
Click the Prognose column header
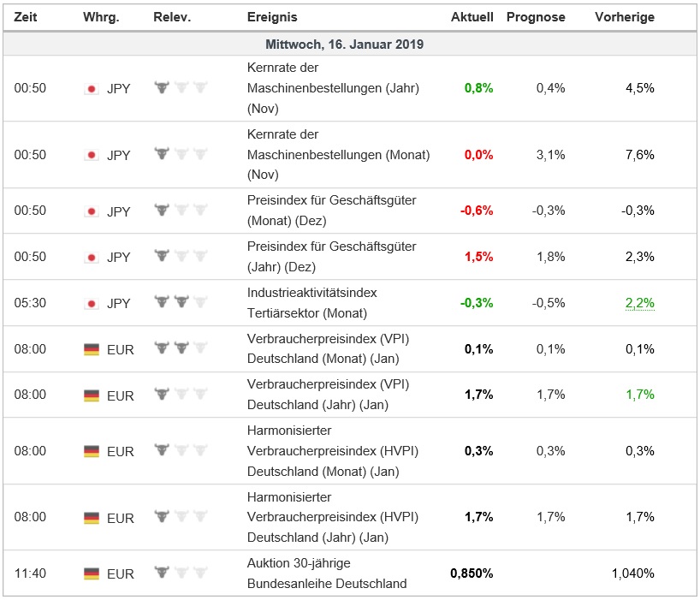536,17
